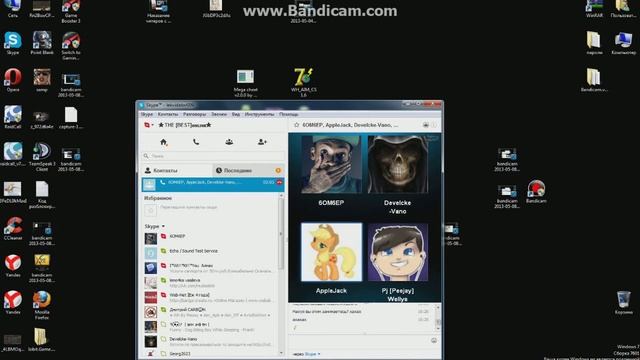This screenshot has height=360, width=640.
Task: Open the Skype Home icon
Action: 164,142
